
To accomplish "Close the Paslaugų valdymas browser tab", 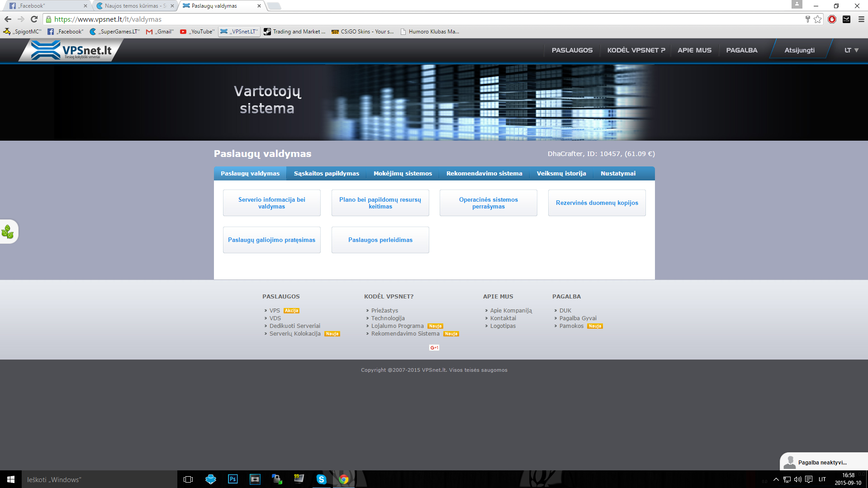I will (x=259, y=6).
